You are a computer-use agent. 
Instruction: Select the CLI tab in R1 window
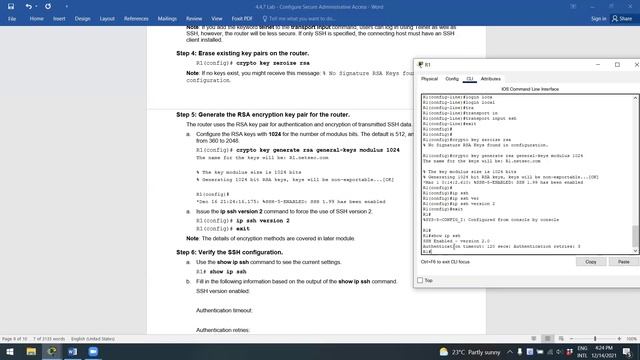(x=470, y=79)
